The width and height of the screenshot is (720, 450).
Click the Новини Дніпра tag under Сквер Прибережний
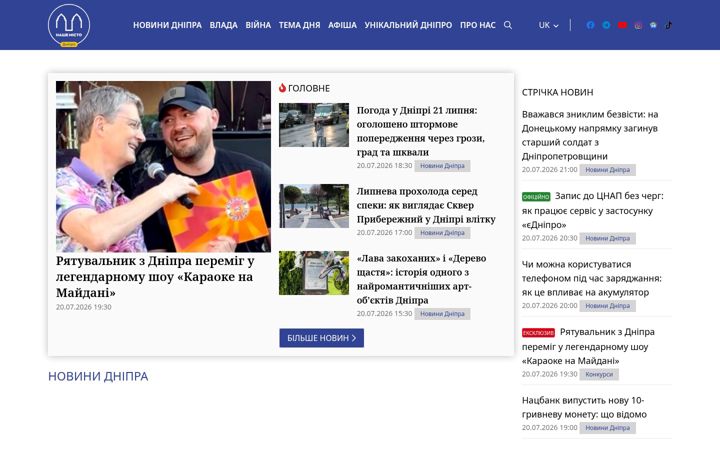pyautogui.click(x=442, y=233)
